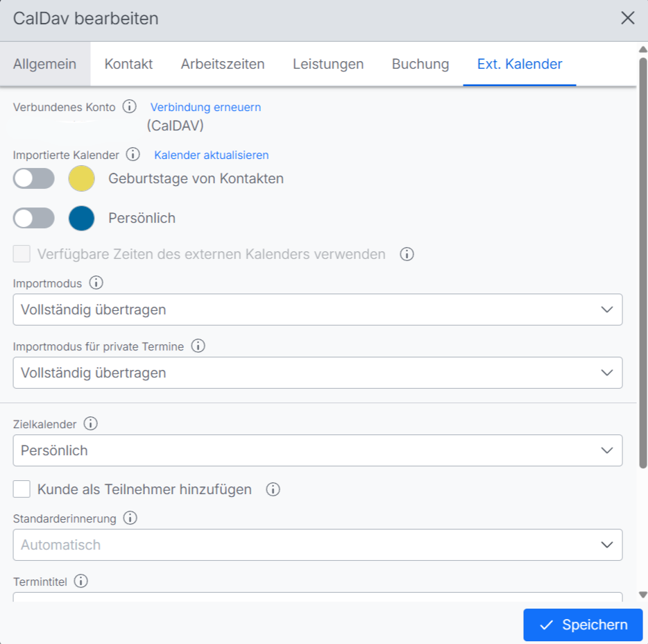Click info icon for Importmodus für private Termine
This screenshot has width=648, height=644.
point(198,346)
